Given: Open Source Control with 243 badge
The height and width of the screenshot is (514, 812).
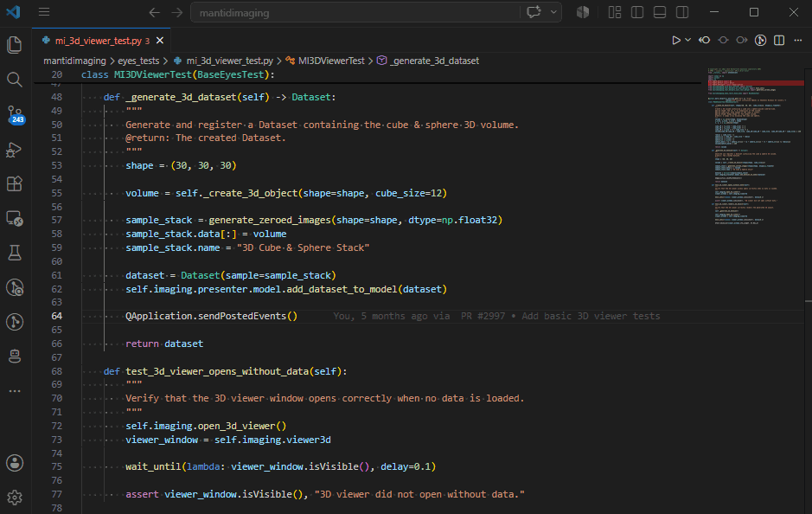Looking at the screenshot, I should point(15,114).
